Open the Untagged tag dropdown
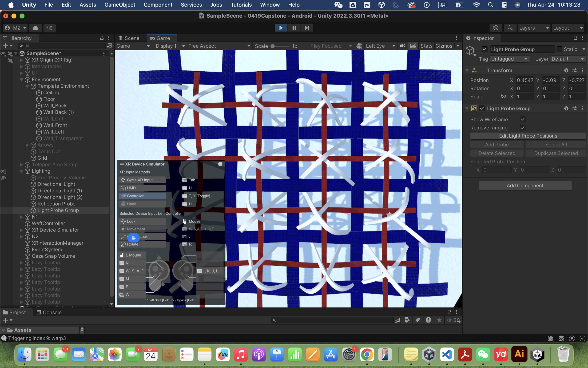588x368 pixels. click(509, 59)
